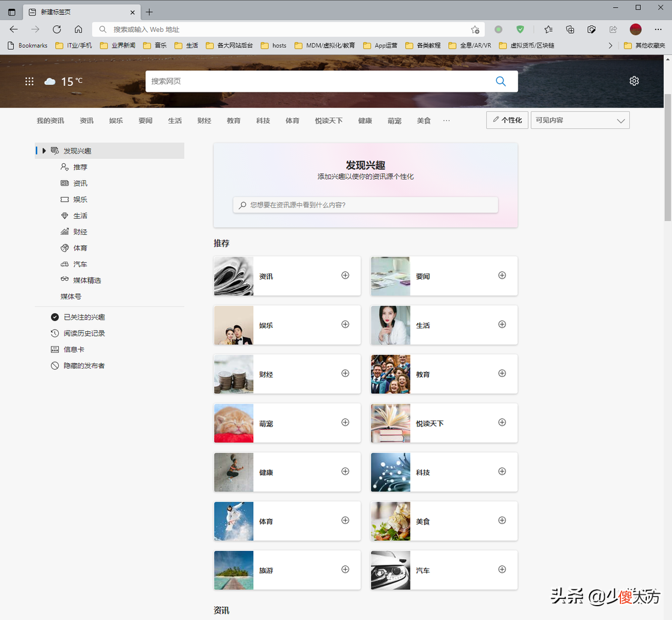Click the page vertical scrollbar thumb
The width and height of the screenshot is (672, 620).
pos(667,157)
